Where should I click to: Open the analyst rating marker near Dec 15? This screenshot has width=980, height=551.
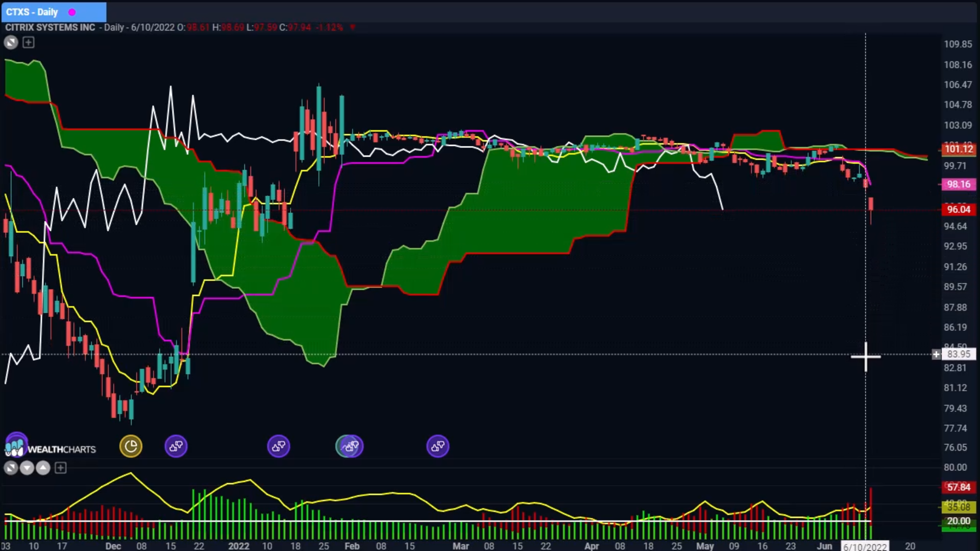tap(176, 446)
